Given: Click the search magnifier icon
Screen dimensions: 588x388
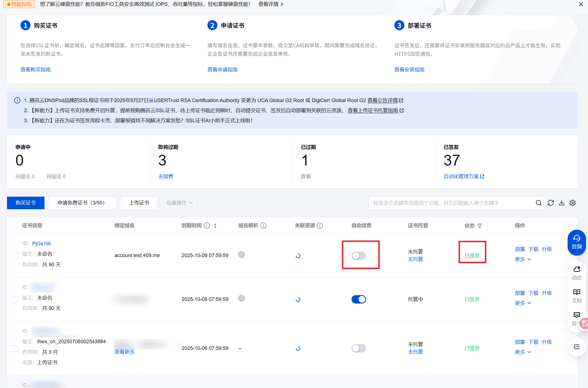Looking at the screenshot, I should pyautogui.click(x=539, y=203).
